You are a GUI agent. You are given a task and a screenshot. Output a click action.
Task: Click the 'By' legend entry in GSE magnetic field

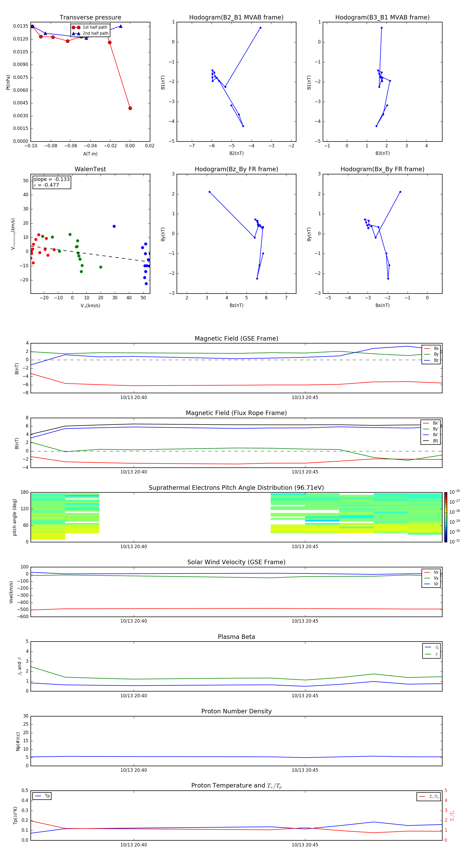[x=431, y=354]
